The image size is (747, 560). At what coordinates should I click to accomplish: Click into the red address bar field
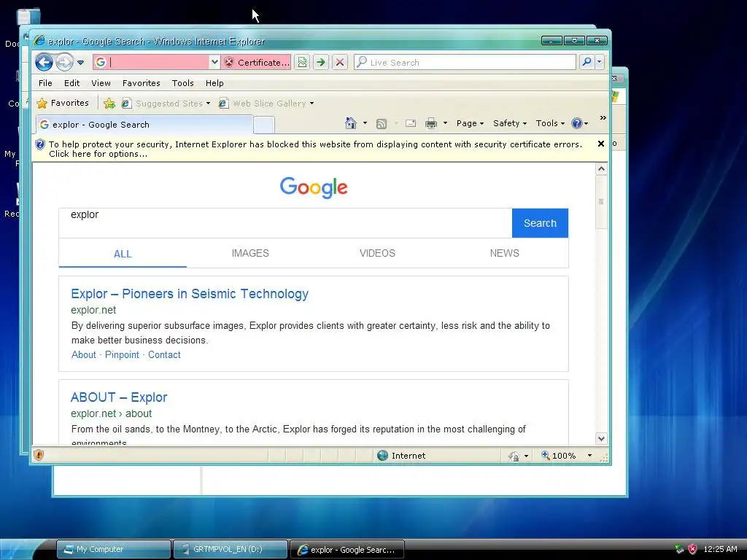[x=152, y=62]
